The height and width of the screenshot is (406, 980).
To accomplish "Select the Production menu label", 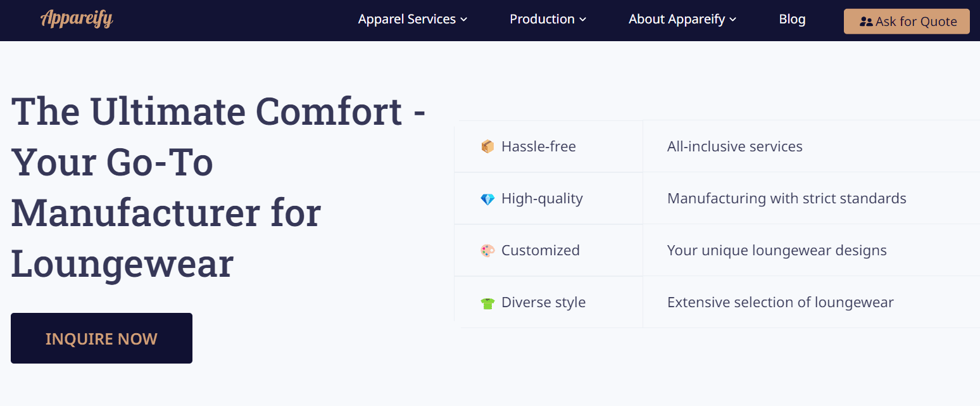I will tap(542, 19).
